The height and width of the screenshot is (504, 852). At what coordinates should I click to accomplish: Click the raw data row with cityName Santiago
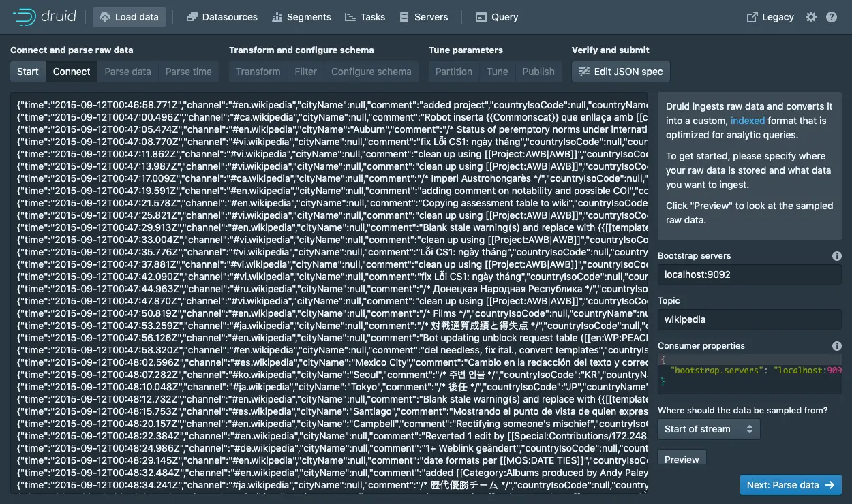click(x=332, y=411)
